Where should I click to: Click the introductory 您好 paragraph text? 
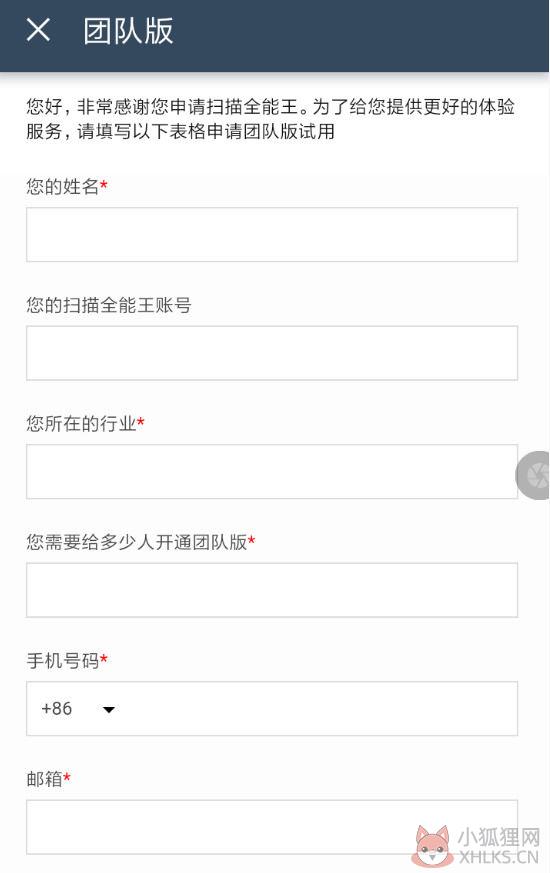271,119
